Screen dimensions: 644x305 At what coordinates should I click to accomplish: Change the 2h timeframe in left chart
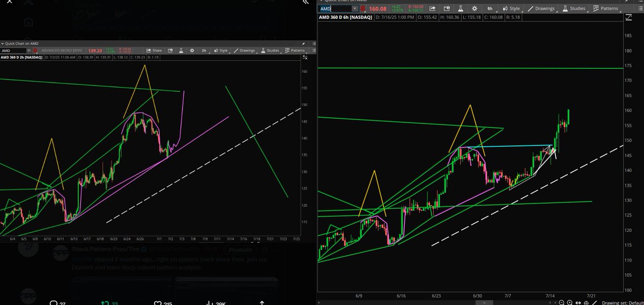204,50
